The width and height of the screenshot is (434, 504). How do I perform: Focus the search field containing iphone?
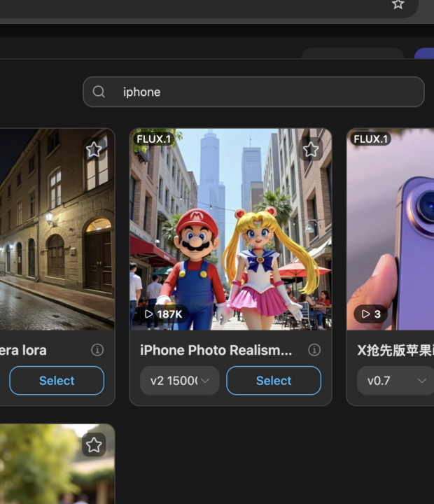(x=253, y=92)
